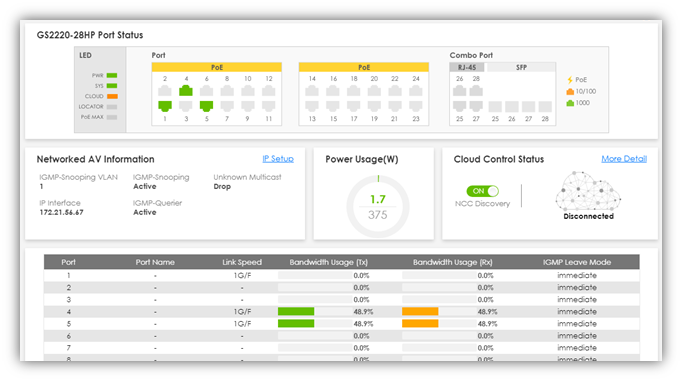
Task: Click IP Interface value 172.21.56.67
Action: tap(61, 212)
